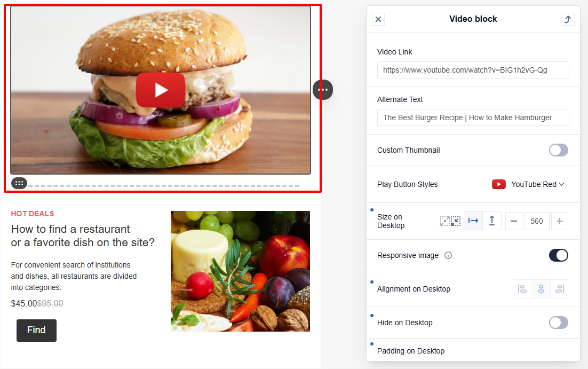588x369 pixels.
Task: Click the Video Link URL field
Action: point(473,70)
